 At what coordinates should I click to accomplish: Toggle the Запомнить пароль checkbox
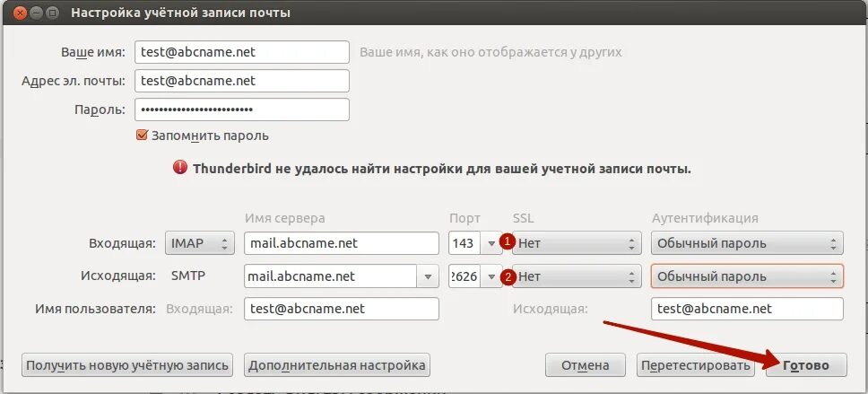point(142,136)
